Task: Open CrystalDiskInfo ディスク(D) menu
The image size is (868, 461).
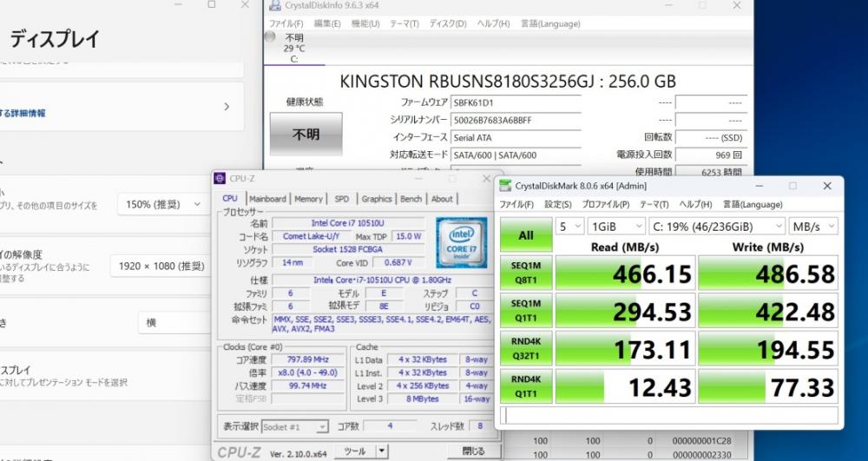Action: (448, 23)
